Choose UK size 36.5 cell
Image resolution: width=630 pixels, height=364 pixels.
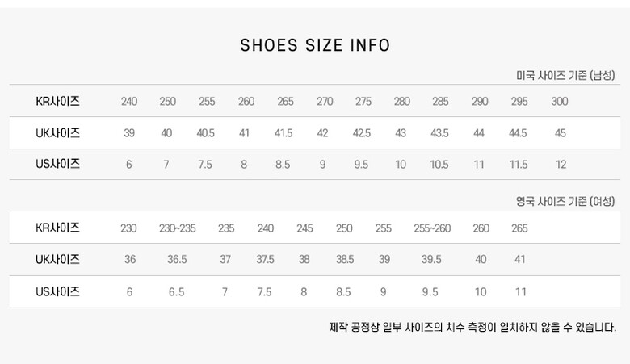(177, 260)
